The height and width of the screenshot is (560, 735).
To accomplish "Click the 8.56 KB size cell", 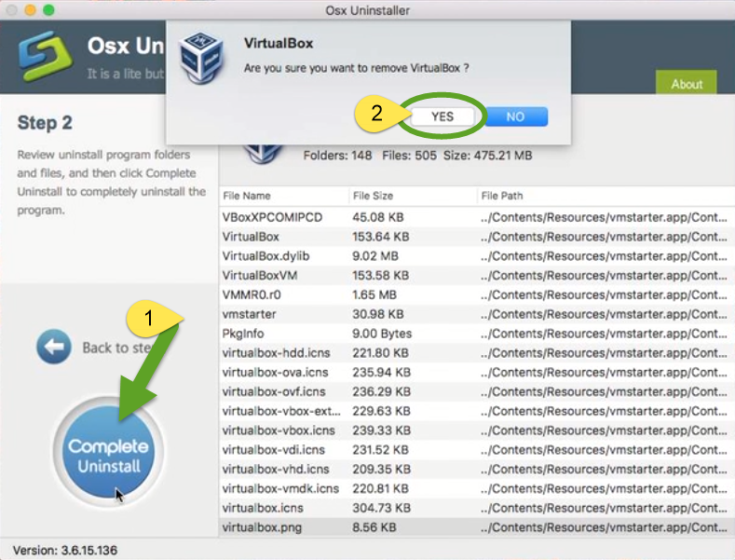I will (374, 527).
